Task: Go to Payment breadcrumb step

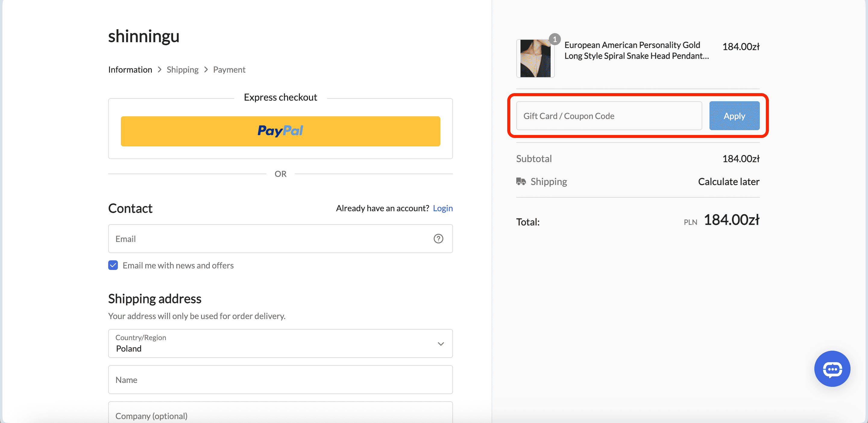Action: tap(229, 70)
